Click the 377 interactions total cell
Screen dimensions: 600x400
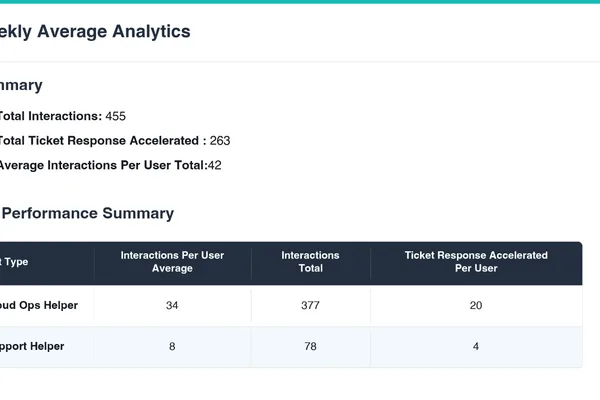pyautogui.click(x=310, y=305)
